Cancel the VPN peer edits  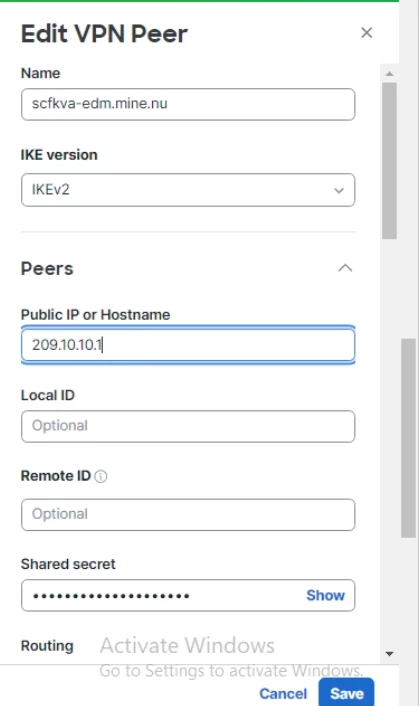tap(283, 694)
